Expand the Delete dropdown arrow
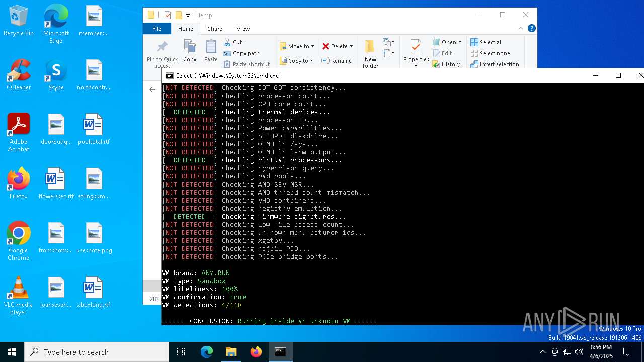 tap(351, 46)
